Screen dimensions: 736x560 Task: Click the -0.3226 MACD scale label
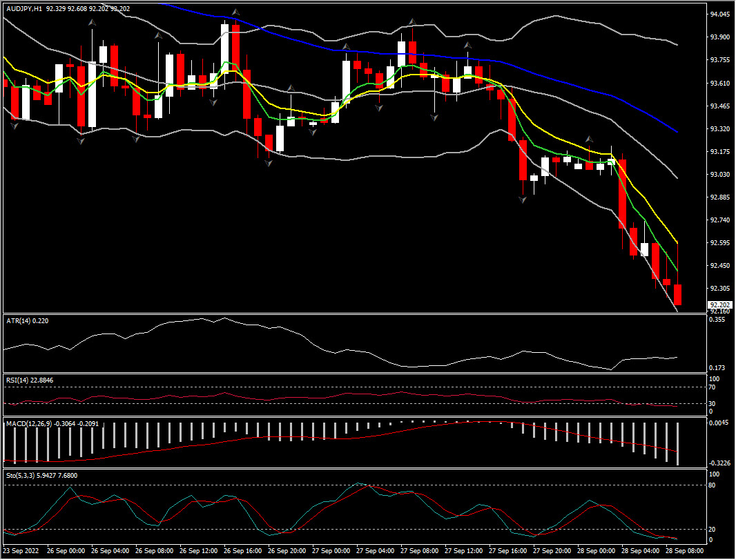pyautogui.click(x=719, y=463)
